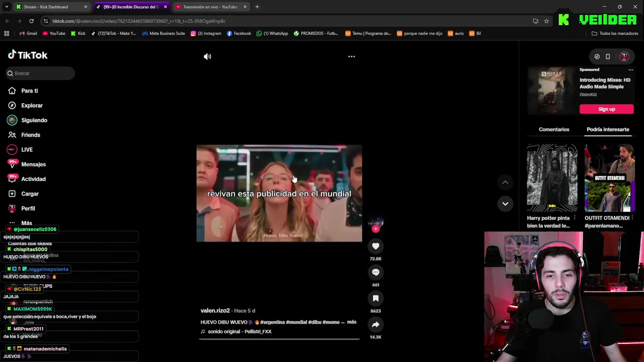The width and height of the screenshot is (644, 362).
Task: Go to next video with down chevron
Action: point(505,204)
